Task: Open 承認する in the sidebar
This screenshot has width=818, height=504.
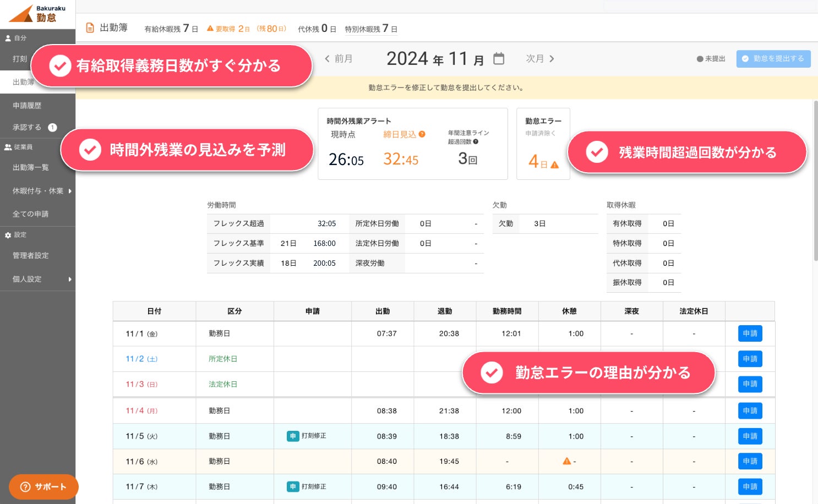Action: pyautogui.click(x=27, y=127)
